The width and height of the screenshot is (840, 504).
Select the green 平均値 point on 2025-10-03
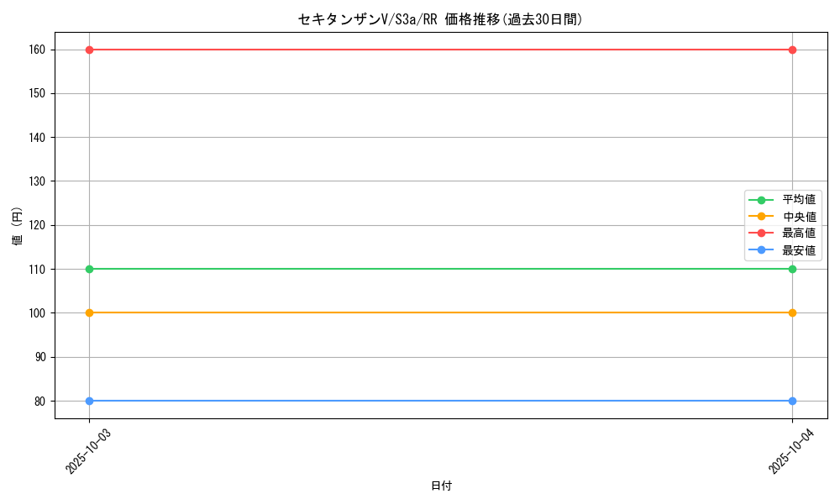coord(89,269)
